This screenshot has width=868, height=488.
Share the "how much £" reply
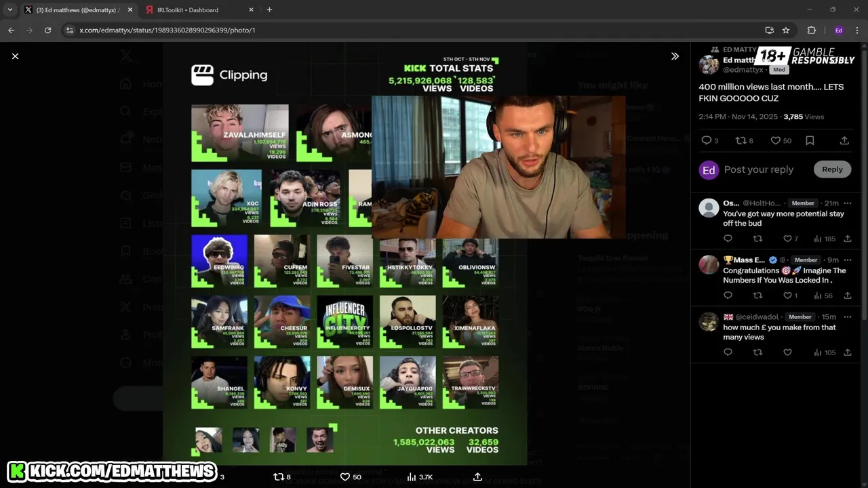[x=847, y=352]
